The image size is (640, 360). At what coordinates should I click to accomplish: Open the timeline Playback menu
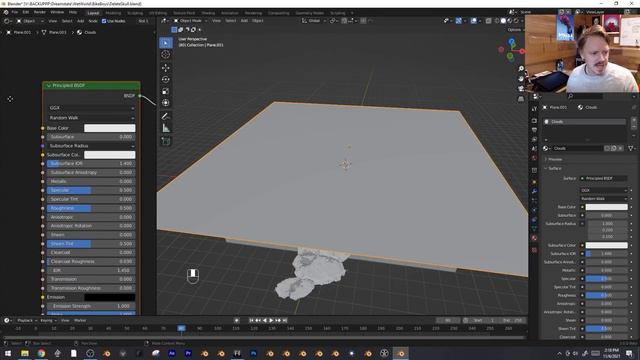[x=27, y=320]
